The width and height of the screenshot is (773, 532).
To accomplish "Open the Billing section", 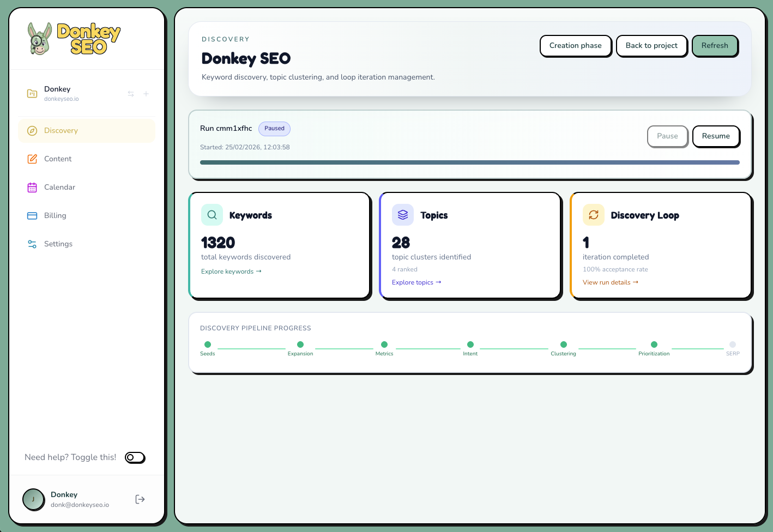I will pos(55,216).
